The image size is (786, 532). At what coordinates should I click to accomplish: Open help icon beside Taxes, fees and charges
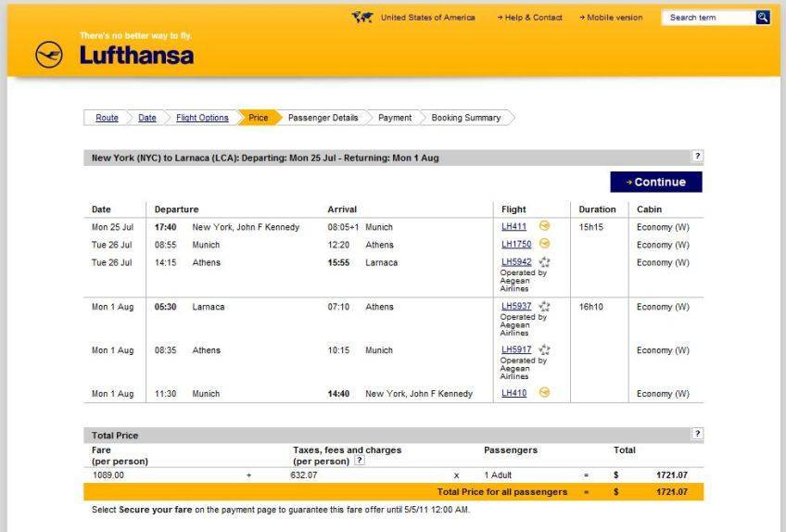(360, 461)
